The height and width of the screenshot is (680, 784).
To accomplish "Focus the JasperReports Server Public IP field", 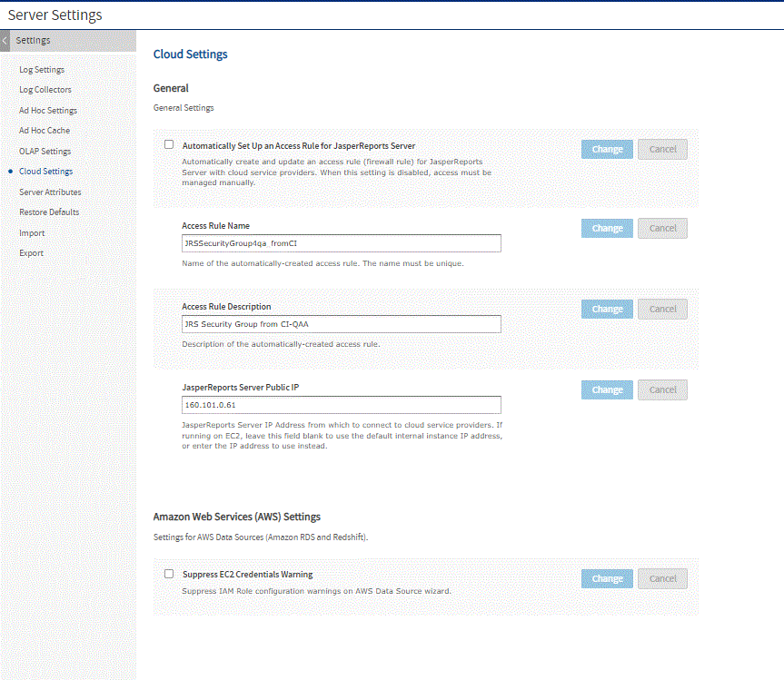I will [342, 405].
